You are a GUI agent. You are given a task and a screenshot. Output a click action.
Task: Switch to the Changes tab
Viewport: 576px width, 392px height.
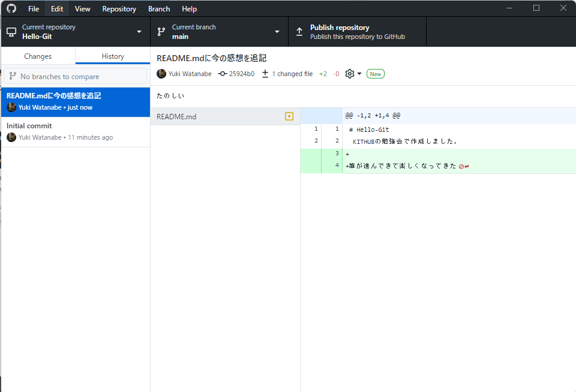[x=37, y=55]
